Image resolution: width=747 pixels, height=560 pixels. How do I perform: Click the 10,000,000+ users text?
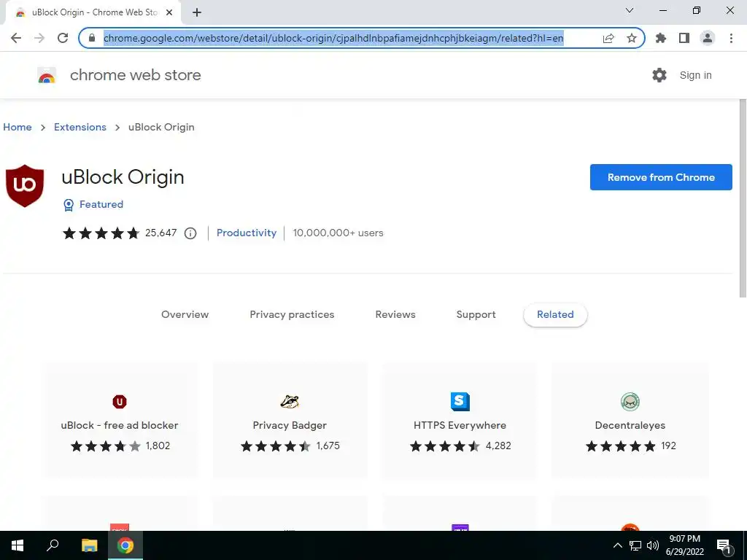[x=338, y=233]
